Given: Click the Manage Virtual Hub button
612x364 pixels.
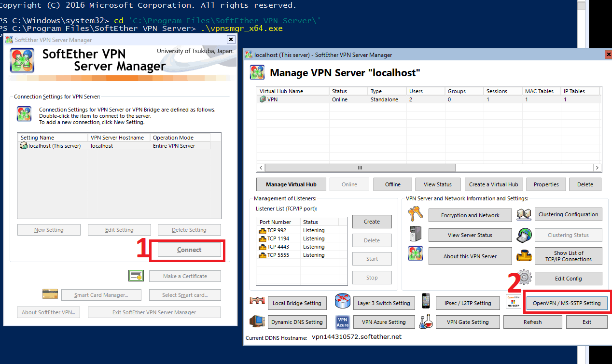Looking at the screenshot, I should [x=291, y=184].
